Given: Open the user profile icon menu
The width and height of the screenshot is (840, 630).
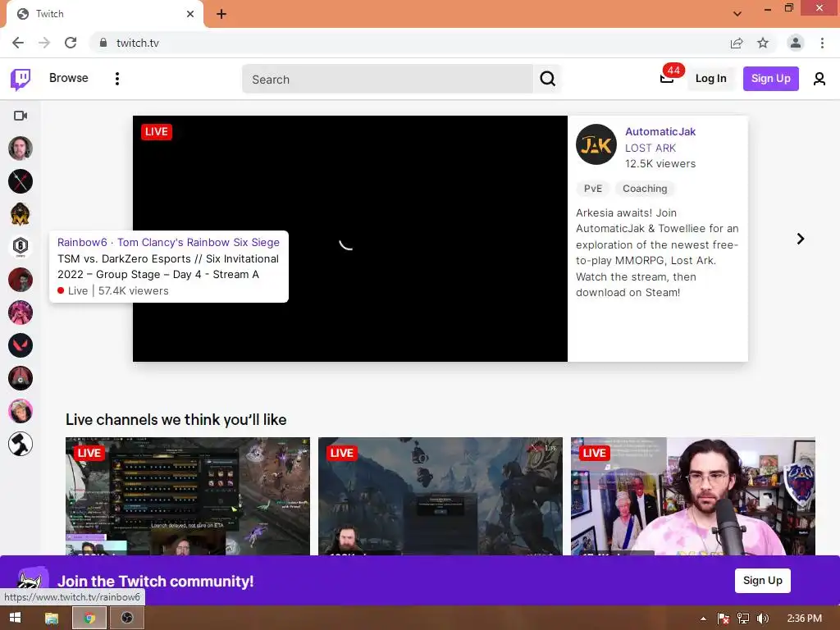Looking at the screenshot, I should (819, 80).
